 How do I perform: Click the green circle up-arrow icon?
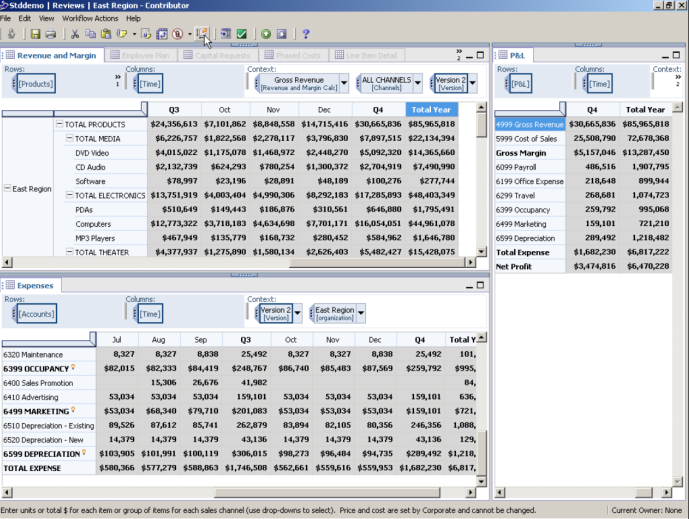[x=266, y=34]
